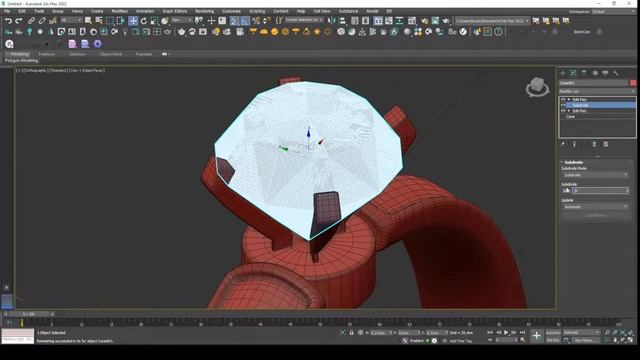Toggle eye icon of the Subdivide modifier

click(x=563, y=105)
